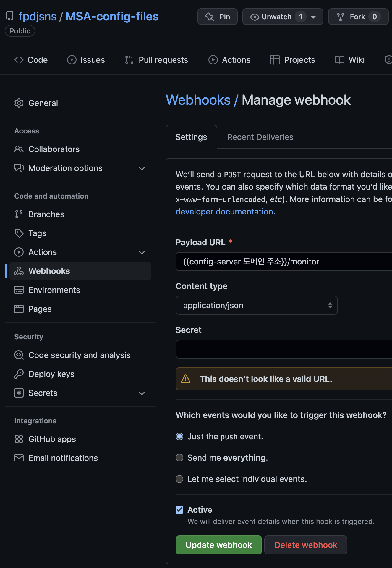This screenshot has width=392, height=568.
Task: Click the Pages browser icon
Action: click(x=19, y=309)
